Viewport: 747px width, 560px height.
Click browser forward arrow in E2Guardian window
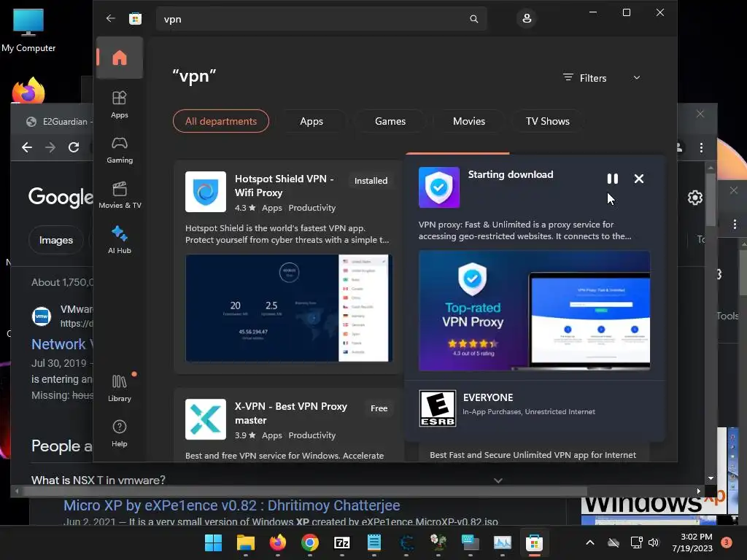[50, 147]
